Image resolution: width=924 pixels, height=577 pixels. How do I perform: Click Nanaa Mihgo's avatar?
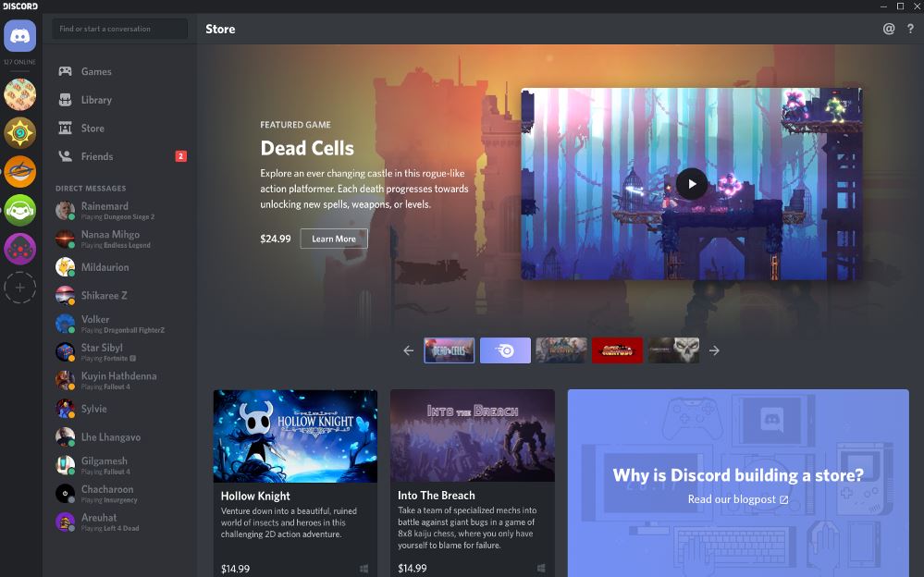tap(65, 239)
